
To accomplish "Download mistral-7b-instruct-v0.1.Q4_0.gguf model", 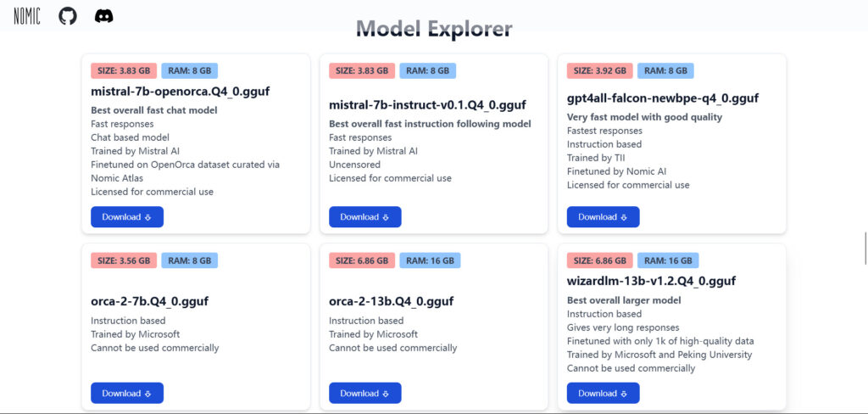I will [364, 217].
